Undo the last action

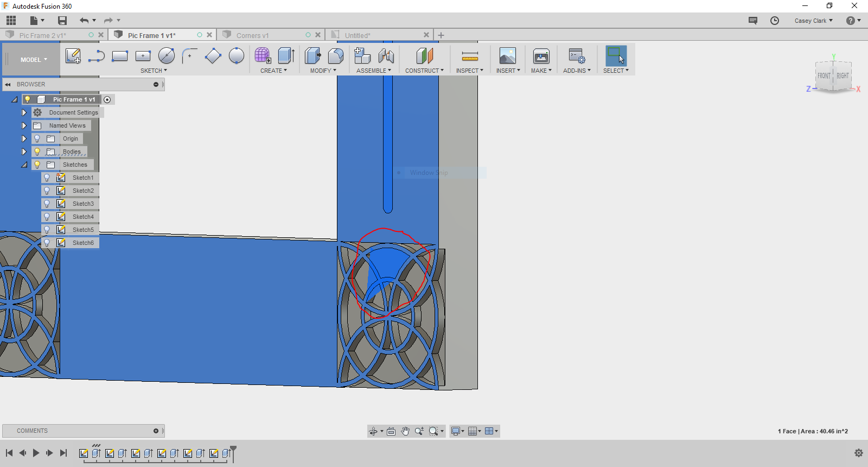(84, 21)
